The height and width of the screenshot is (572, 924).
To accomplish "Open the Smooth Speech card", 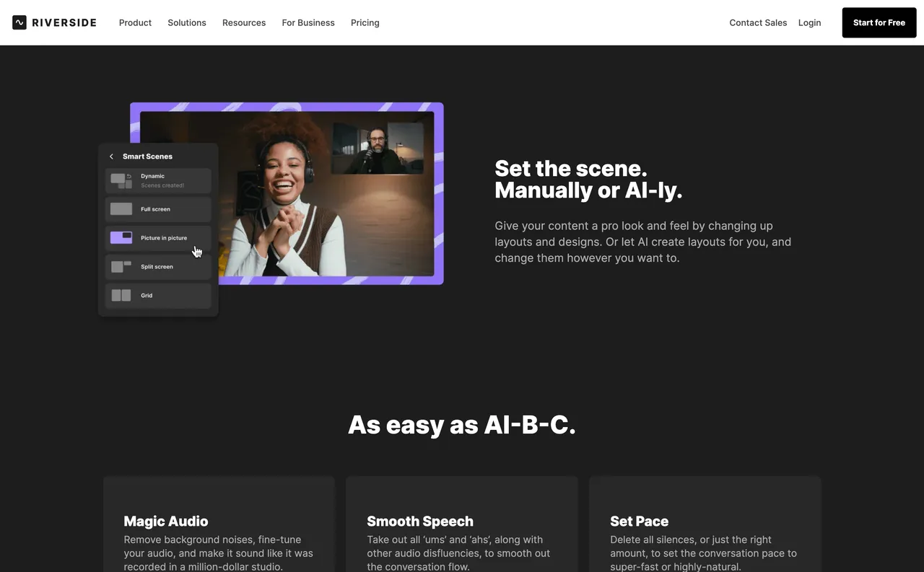I will 462,524.
